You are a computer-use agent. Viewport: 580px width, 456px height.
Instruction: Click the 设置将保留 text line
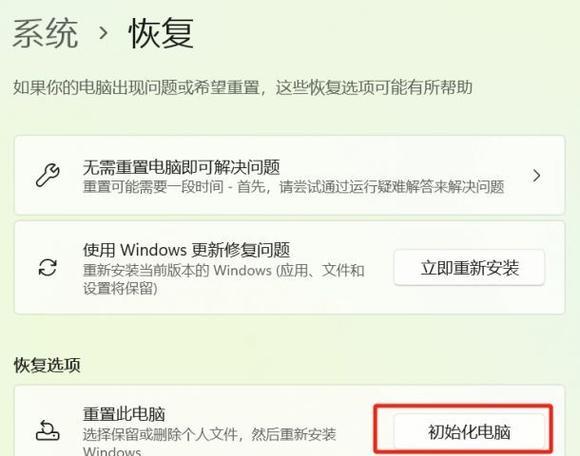(120, 288)
